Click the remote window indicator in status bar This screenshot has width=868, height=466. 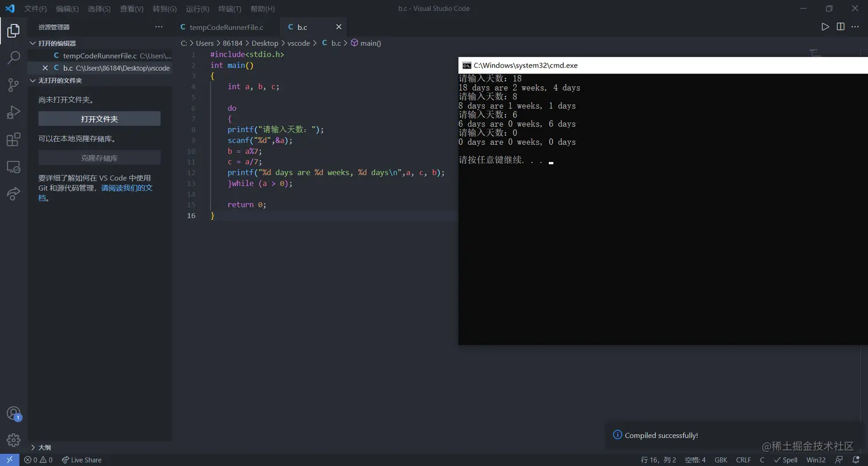point(10,460)
